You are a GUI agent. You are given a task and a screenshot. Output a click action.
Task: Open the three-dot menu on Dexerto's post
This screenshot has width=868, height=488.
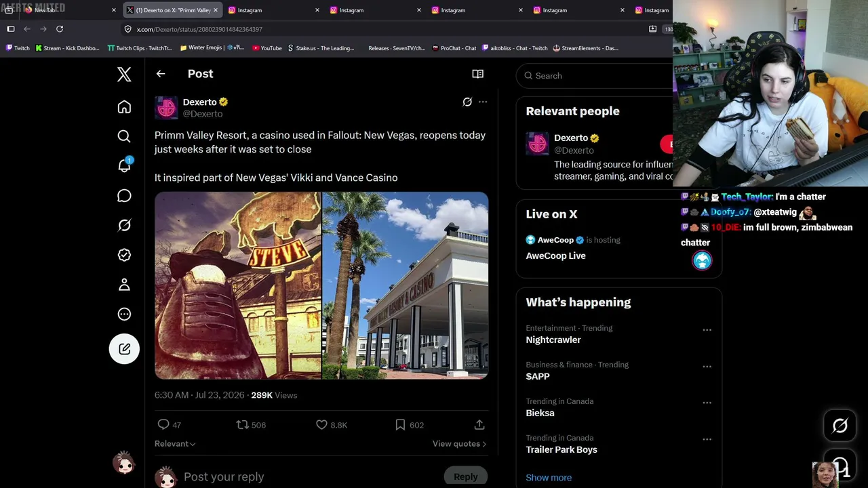pyautogui.click(x=483, y=102)
